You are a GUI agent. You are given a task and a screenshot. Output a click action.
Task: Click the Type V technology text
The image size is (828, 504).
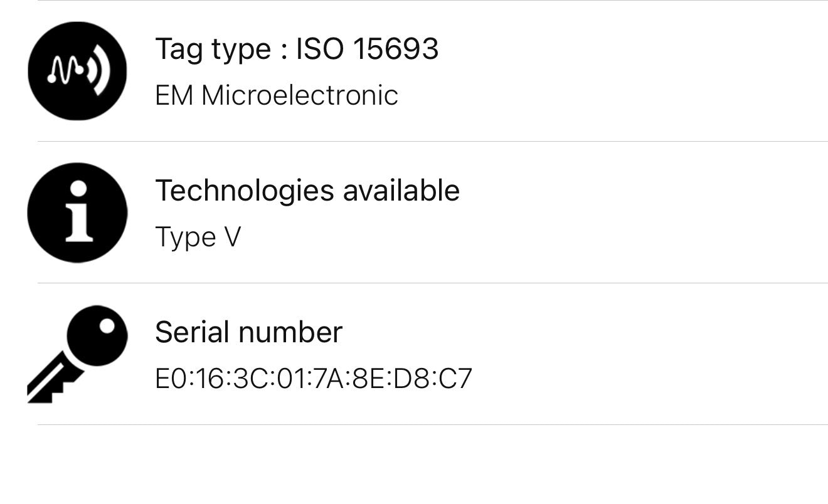(x=197, y=237)
